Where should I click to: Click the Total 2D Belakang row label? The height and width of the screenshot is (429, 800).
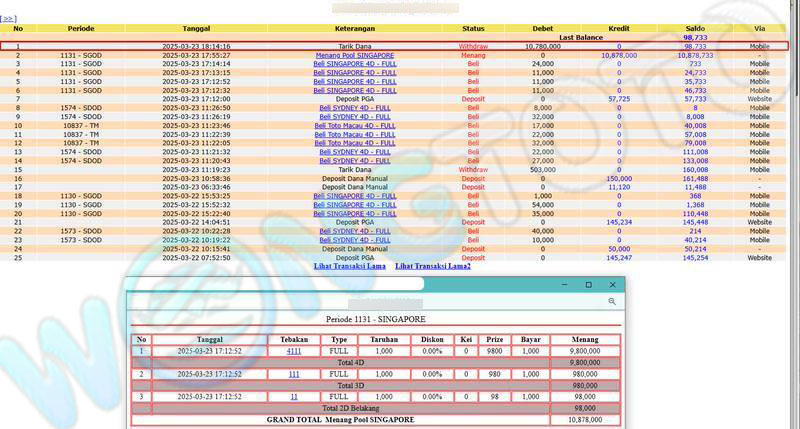[351, 408]
